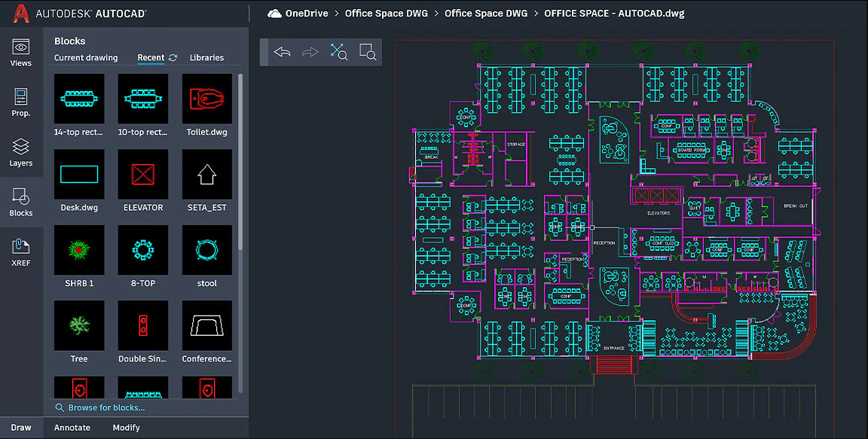868x439 pixels.
Task: Select the Blocks panel icon
Action: [x=21, y=202]
